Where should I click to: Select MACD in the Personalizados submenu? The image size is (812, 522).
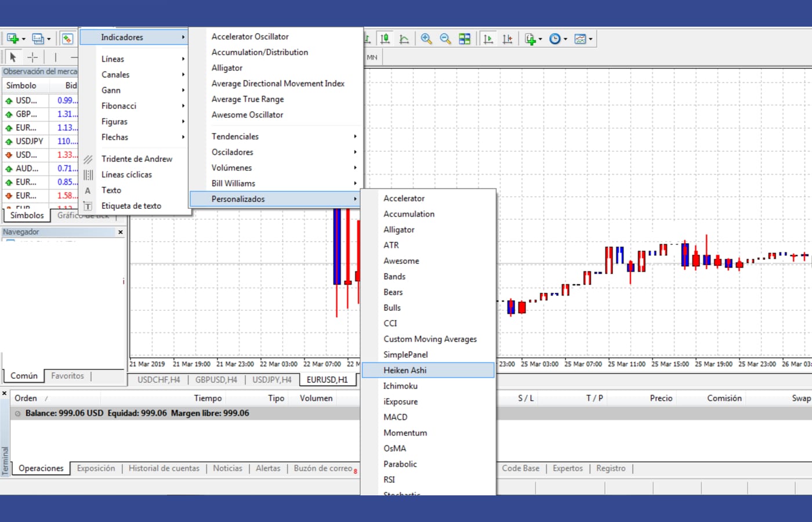pos(428,417)
